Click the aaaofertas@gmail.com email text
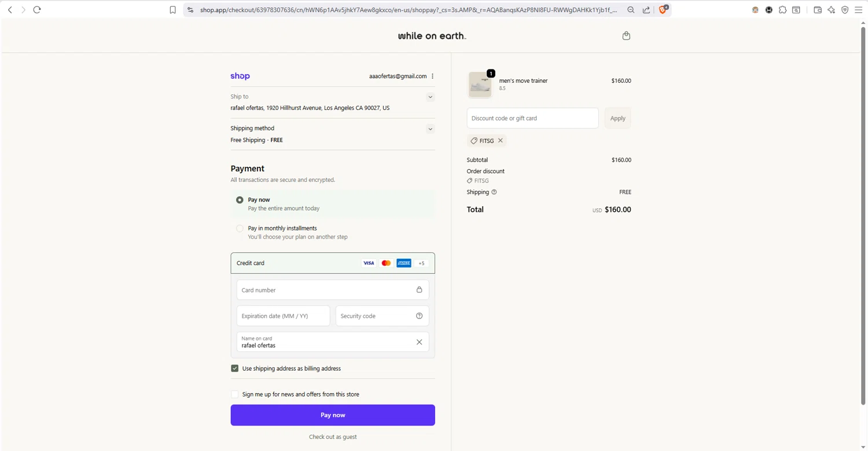This screenshot has width=868, height=451. 398,76
